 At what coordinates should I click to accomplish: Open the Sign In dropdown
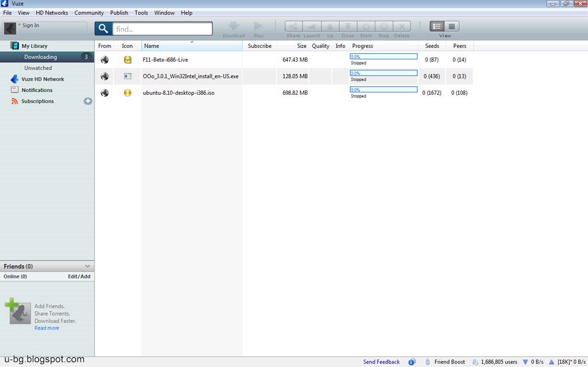tap(20, 24)
